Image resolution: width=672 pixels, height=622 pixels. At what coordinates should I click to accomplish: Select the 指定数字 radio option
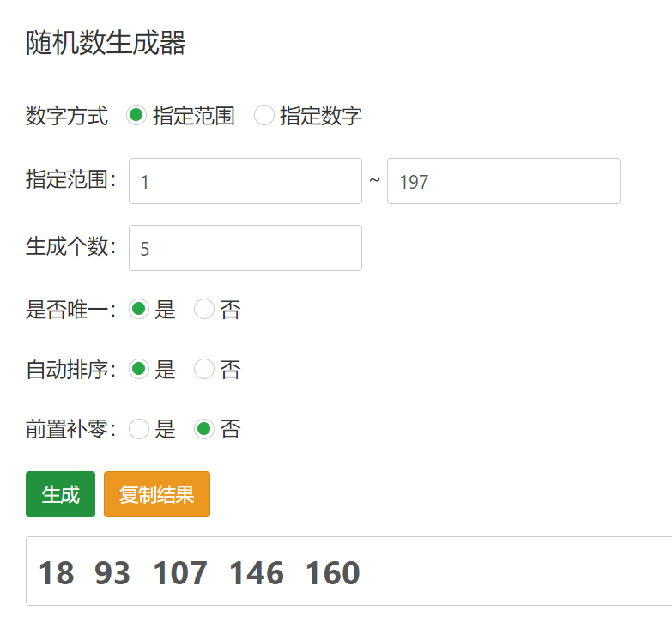[264, 115]
